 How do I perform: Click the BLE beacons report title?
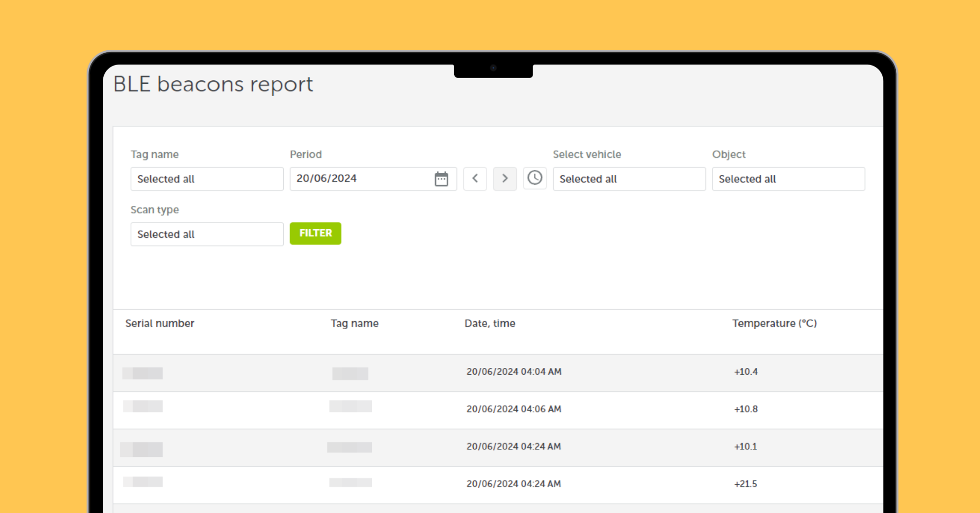pos(213,84)
